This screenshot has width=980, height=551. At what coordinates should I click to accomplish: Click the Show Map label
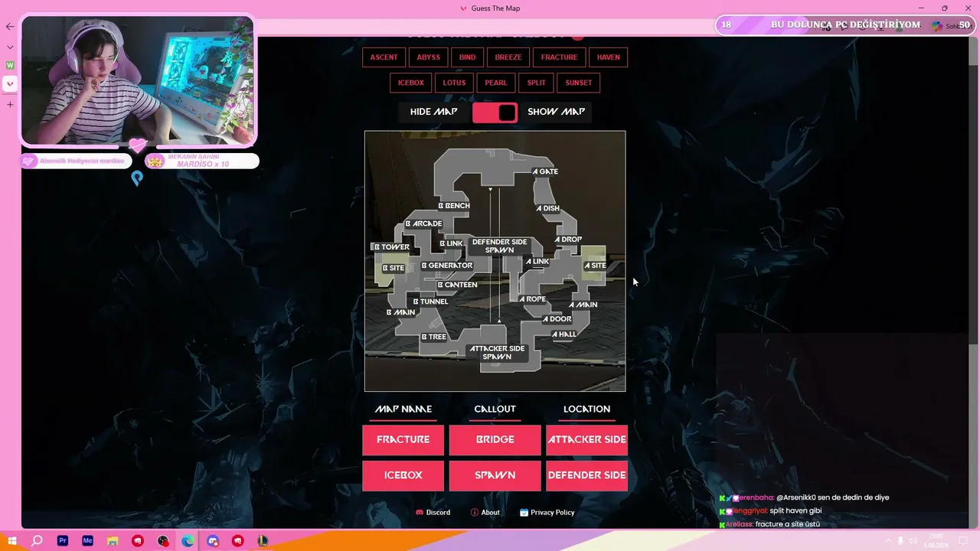556,112
